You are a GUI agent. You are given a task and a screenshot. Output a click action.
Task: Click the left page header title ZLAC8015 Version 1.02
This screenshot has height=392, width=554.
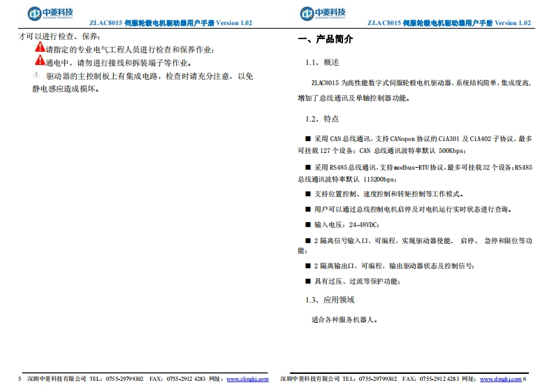point(170,22)
